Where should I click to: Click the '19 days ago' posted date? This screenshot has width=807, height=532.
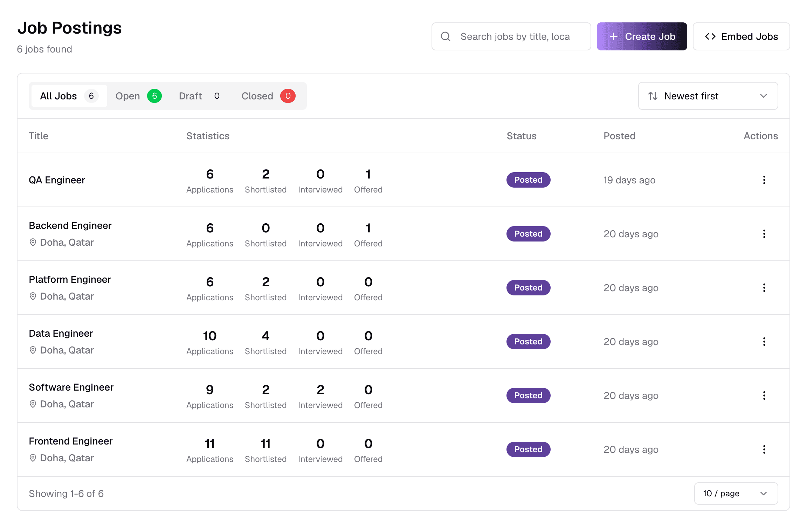[x=629, y=180]
